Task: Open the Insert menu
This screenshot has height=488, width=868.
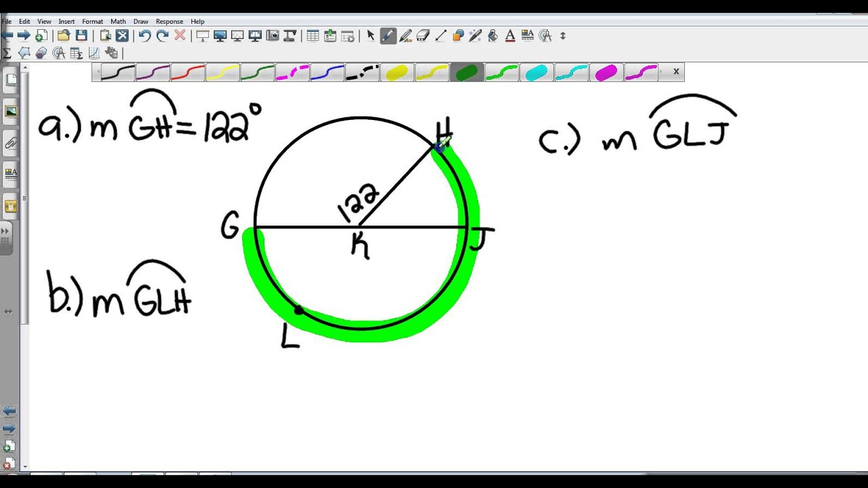Action: click(66, 22)
